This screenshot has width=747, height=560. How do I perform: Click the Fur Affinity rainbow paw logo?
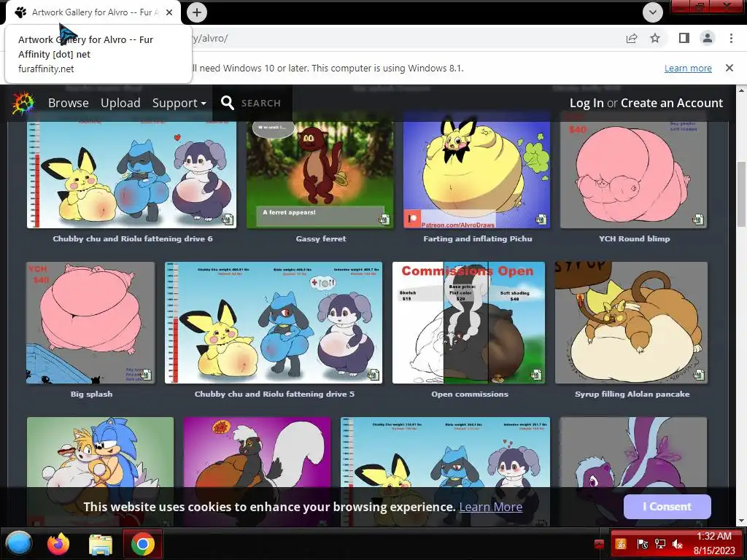[x=23, y=103]
